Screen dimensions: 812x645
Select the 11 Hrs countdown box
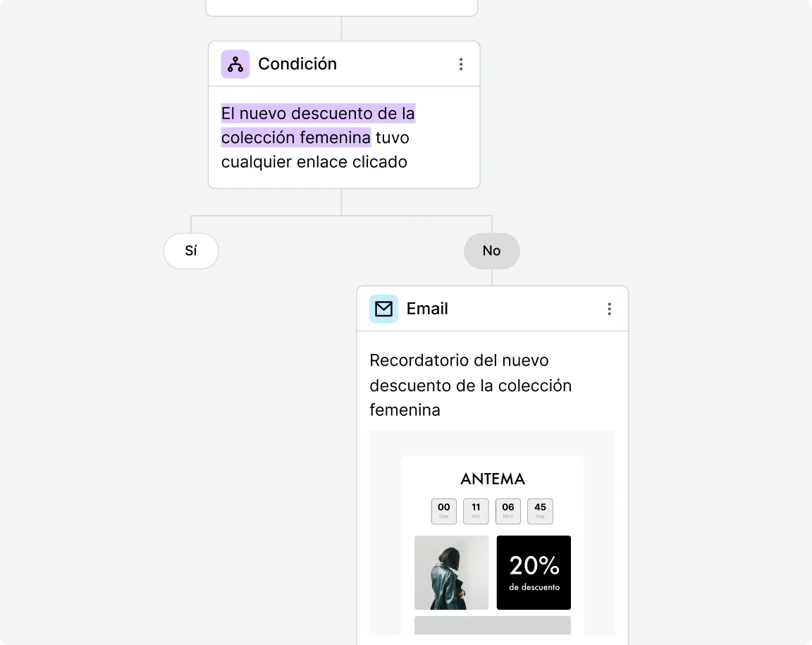[476, 511]
